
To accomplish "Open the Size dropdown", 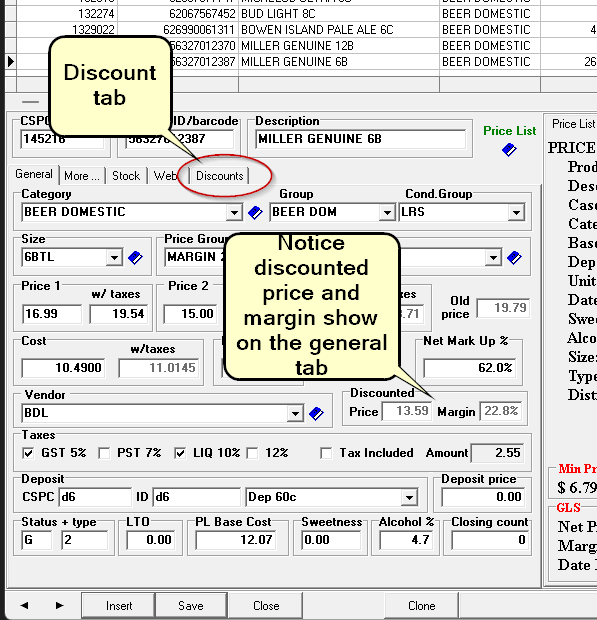I will [x=114, y=258].
